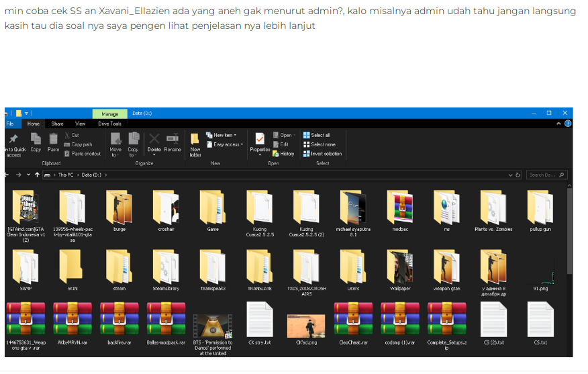588x374 pixels.
Task: Click the Manage contextual tab
Action: 110,113
